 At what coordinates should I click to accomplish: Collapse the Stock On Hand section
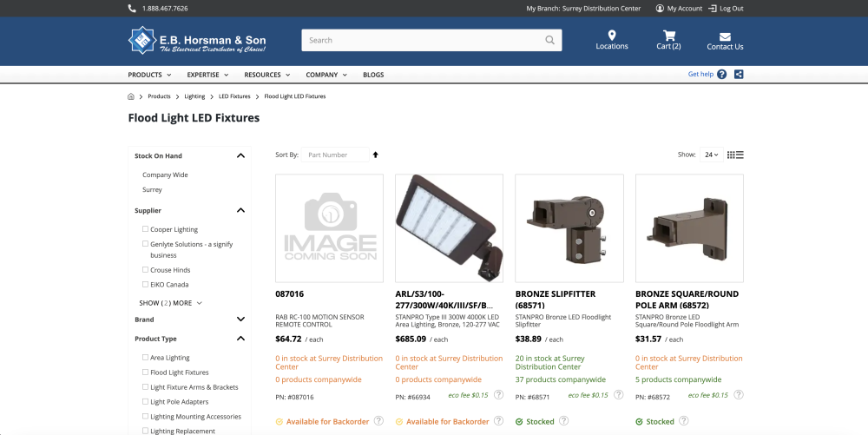click(x=240, y=155)
